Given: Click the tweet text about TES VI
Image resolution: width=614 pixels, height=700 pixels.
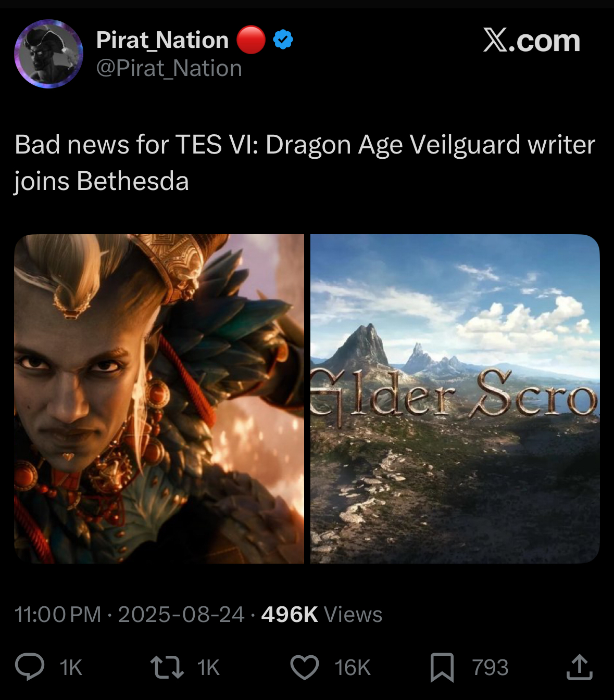Looking at the screenshot, I should 304,162.
